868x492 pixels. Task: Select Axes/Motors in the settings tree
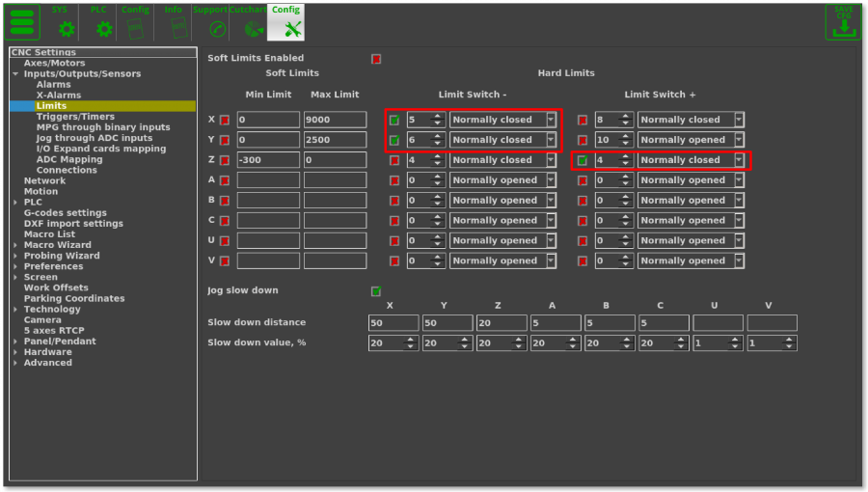(54, 63)
